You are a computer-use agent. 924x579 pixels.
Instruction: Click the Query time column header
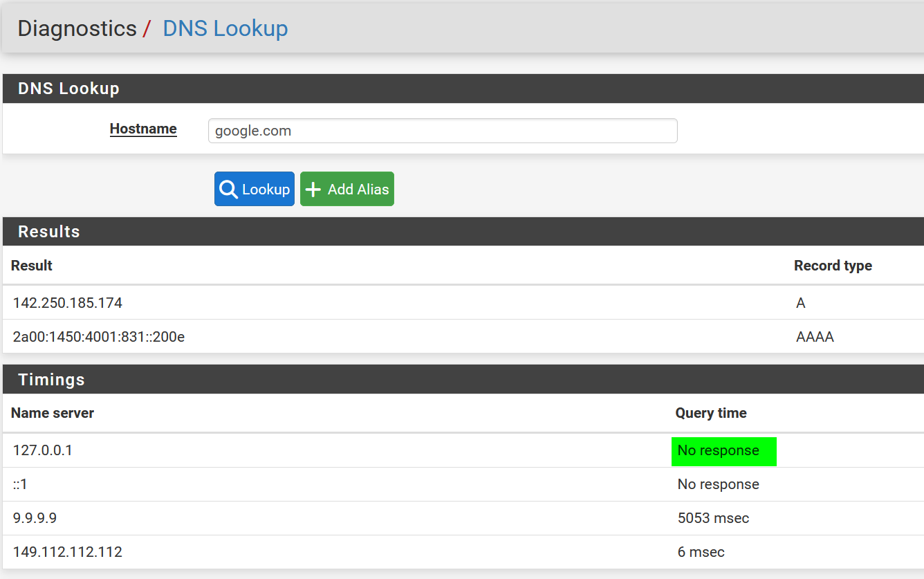click(x=711, y=413)
